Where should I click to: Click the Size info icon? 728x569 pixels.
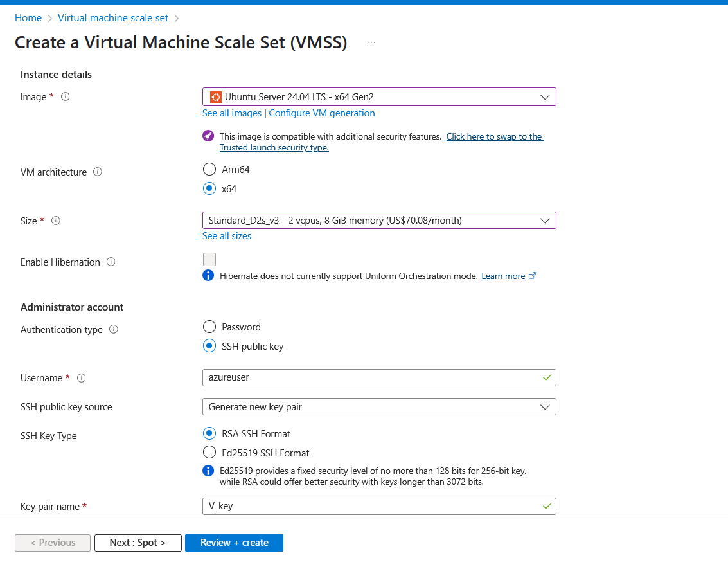click(x=56, y=221)
